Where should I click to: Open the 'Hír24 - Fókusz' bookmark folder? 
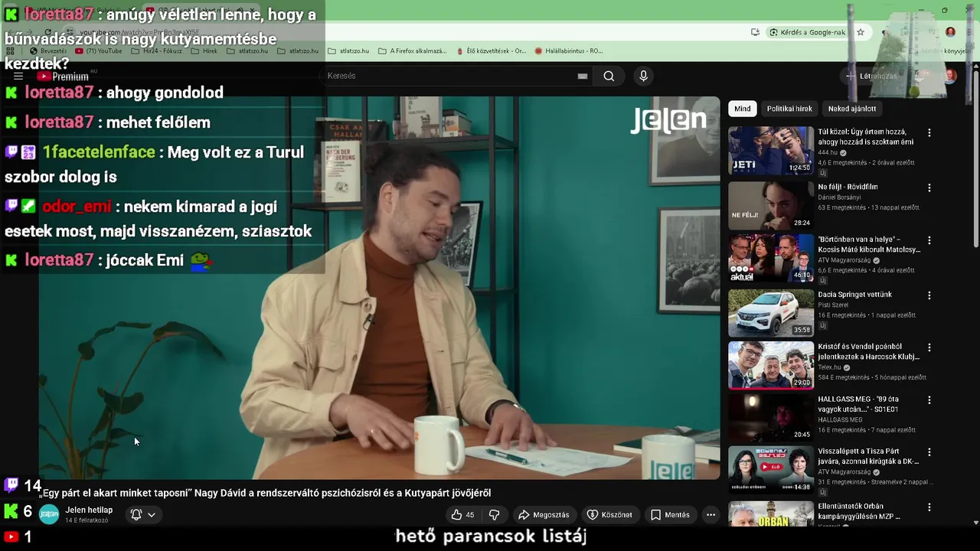(x=156, y=51)
